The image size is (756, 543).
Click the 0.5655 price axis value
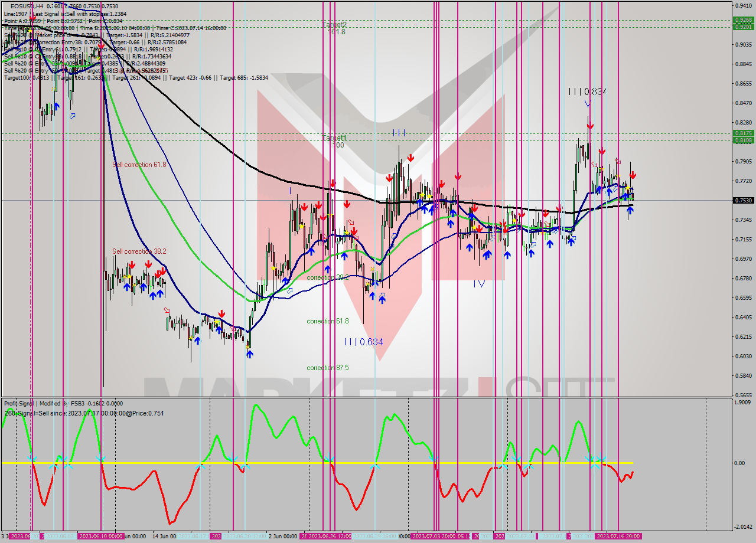pyautogui.click(x=743, y=395)
